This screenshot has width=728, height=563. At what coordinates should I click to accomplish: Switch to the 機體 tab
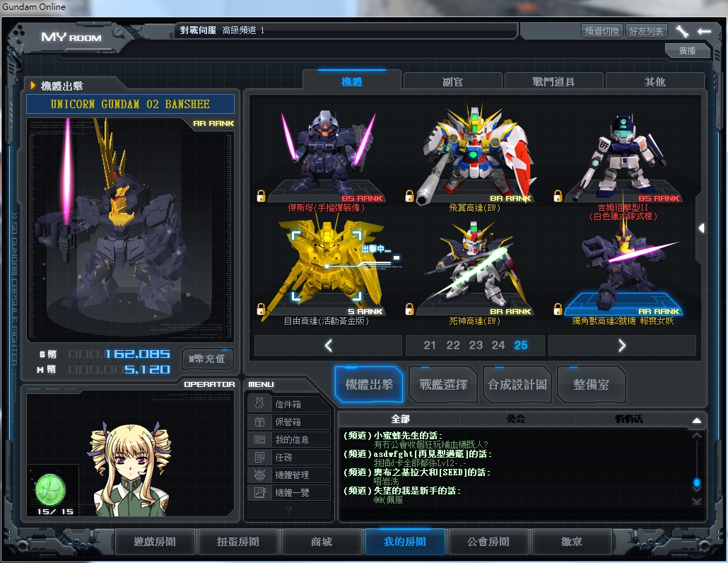[x=352, y=81]
